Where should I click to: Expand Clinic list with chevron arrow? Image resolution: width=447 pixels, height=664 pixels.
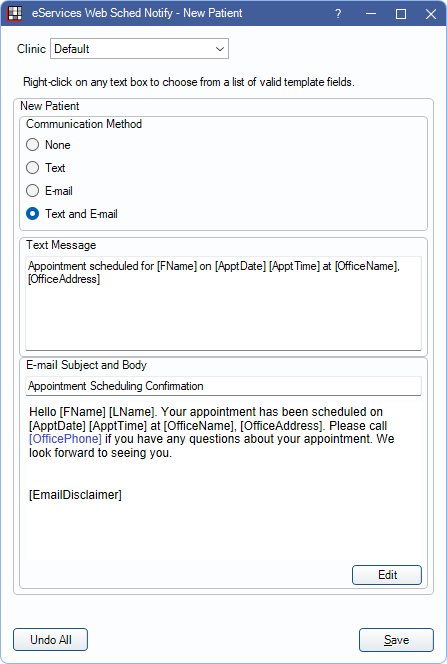point(220,49)
